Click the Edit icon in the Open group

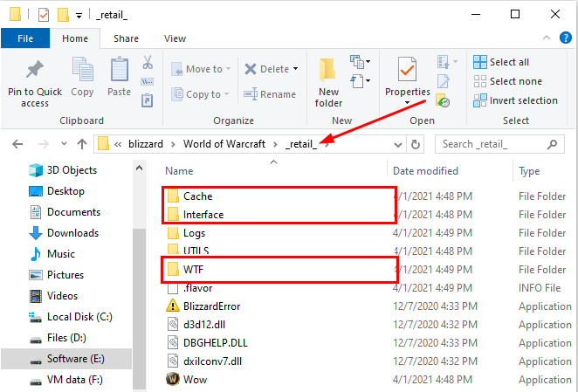pos(443,81)
